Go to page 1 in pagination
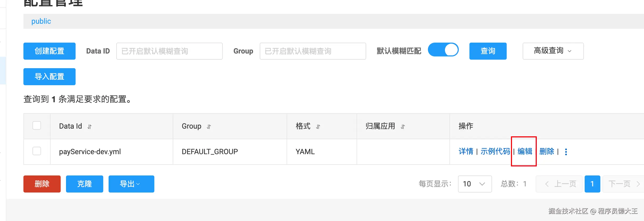644x221 pixels. coord(592,184)
